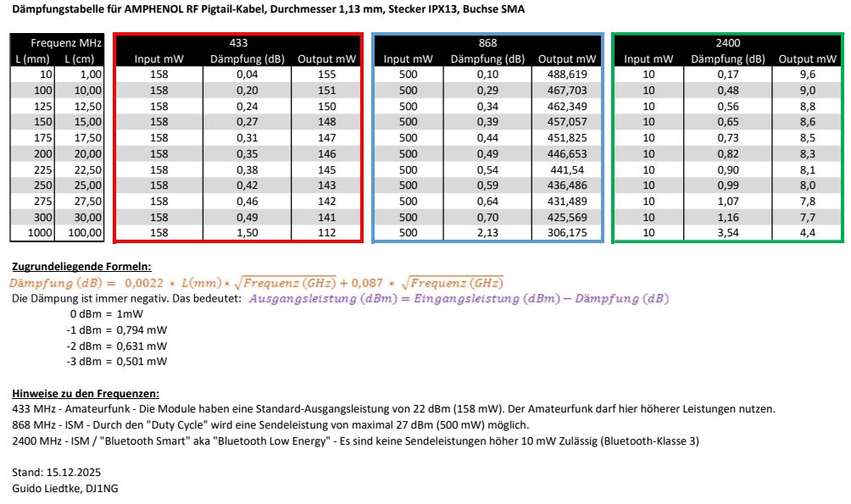Select the '2400 MHz - ISM' Bluetooth note
851x504 pixels.
coord(355,440)
